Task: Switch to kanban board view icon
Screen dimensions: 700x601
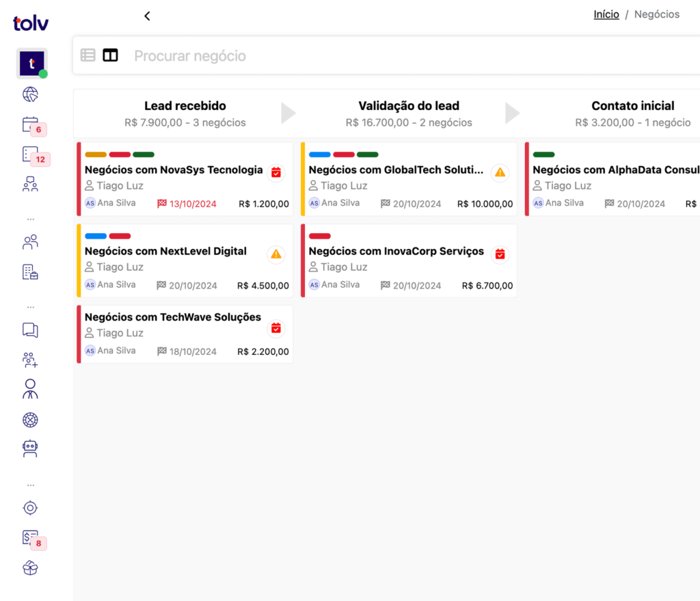Action: [110, 55]
